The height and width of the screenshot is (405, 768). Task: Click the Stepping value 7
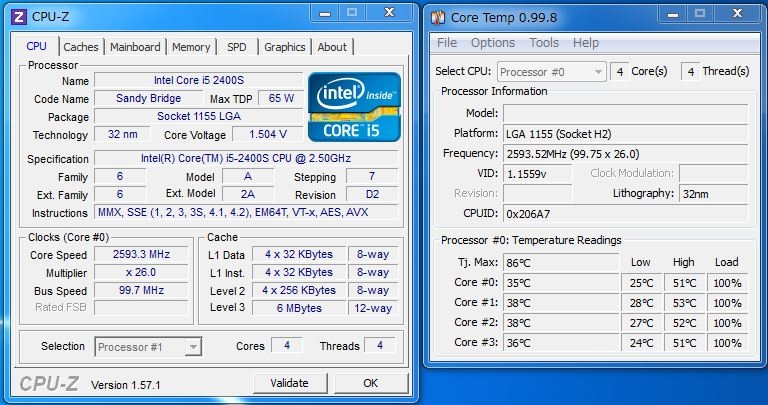click(x=372, y=176)
